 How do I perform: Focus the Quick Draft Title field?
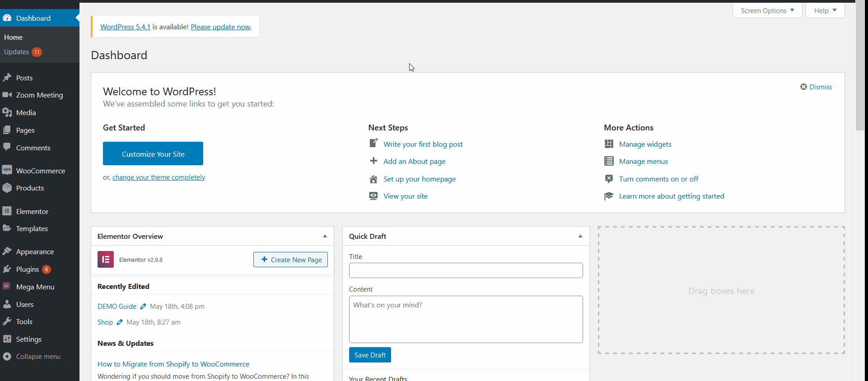point(466,270)
